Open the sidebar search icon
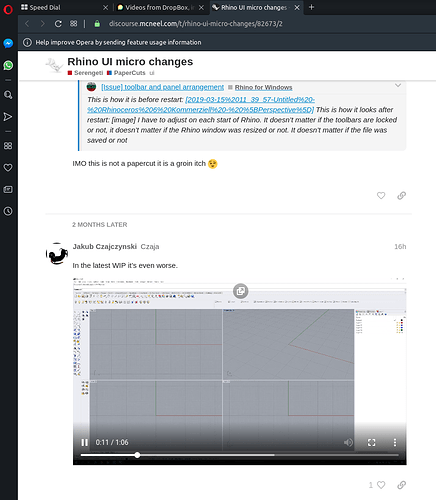The height and width of the screenshot is (500, 436). (x=8, y=95)
